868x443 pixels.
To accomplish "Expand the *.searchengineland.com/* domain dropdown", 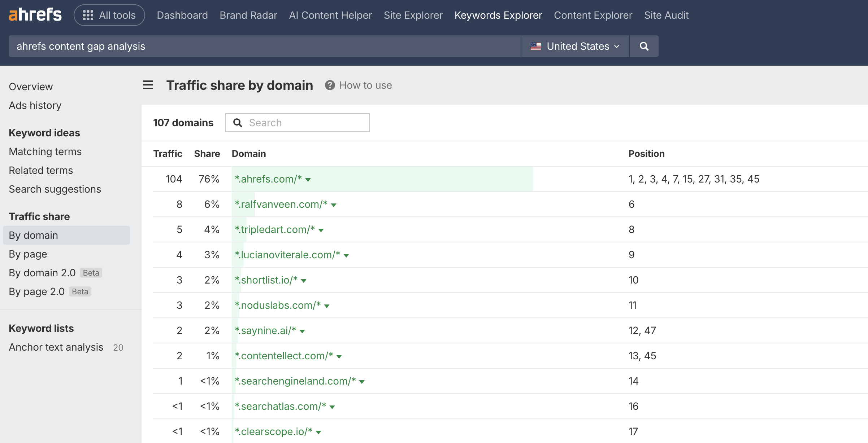I will (x=362, y=382).
